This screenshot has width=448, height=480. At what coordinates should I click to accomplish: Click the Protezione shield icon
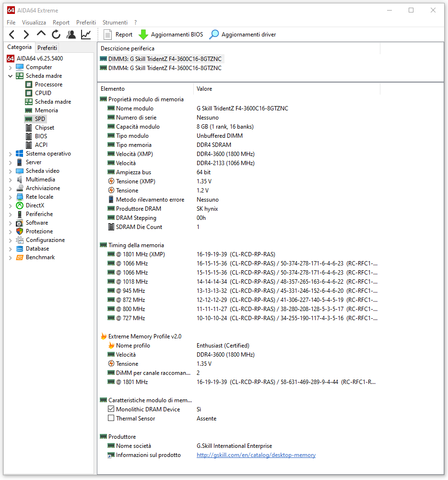[x=20, y=231]
